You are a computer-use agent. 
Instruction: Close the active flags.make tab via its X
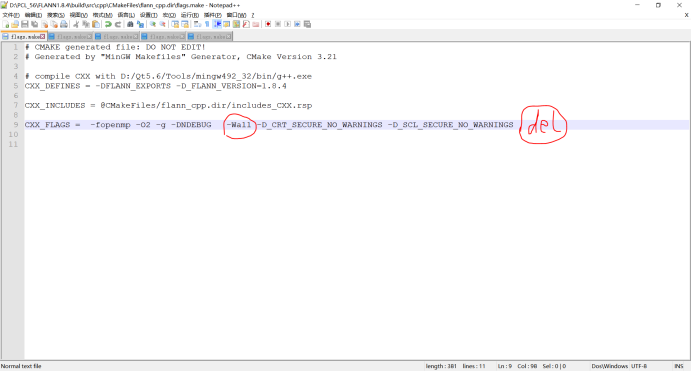(42, 37)
